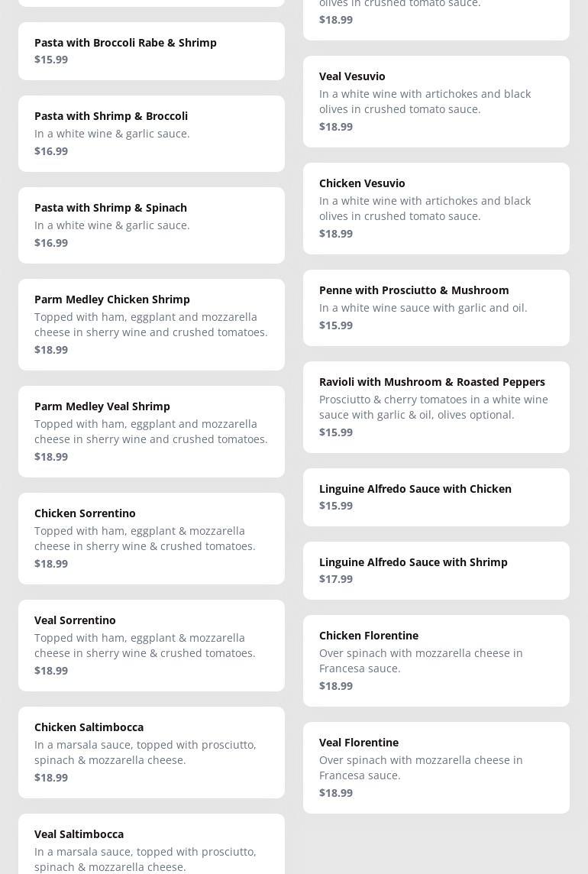Click the Penne description about garlic and oil
The width and height of the screenshot is (588, 874).
click(x=423, y=308)
